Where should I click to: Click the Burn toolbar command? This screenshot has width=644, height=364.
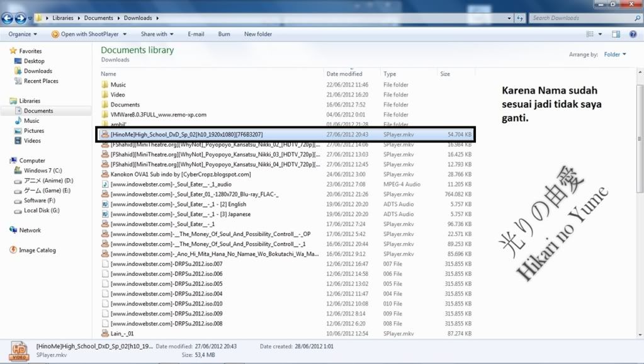pyautogui.click(x=224, y=34)
